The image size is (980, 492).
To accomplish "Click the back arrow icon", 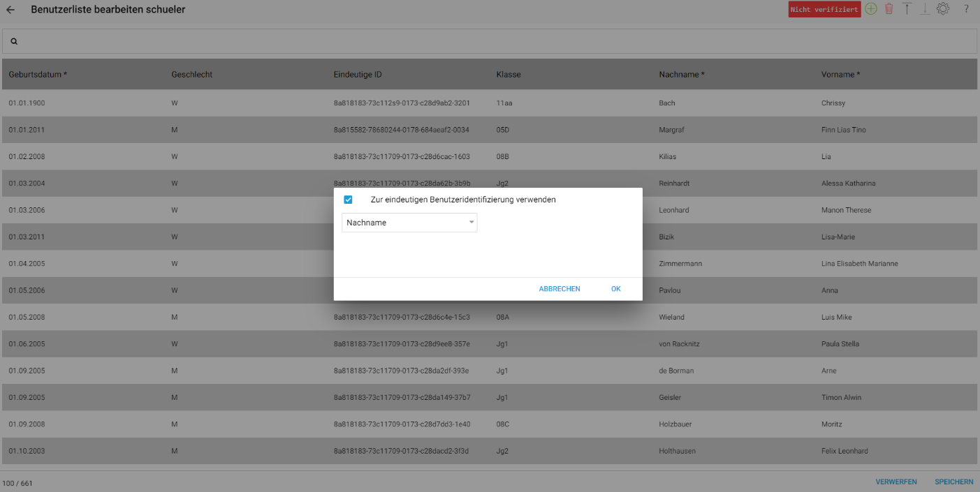I will [x=10, y=10].
